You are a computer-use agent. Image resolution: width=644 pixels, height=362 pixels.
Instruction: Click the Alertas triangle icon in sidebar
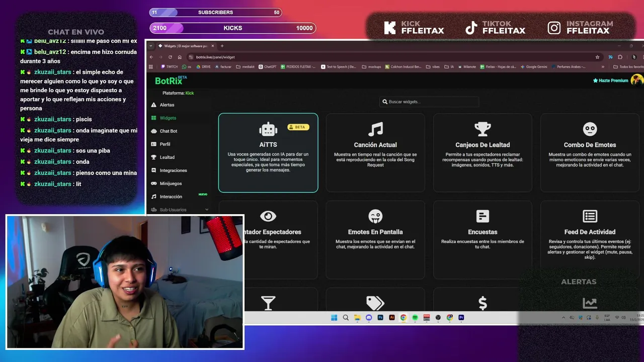(x=154, y=105)
